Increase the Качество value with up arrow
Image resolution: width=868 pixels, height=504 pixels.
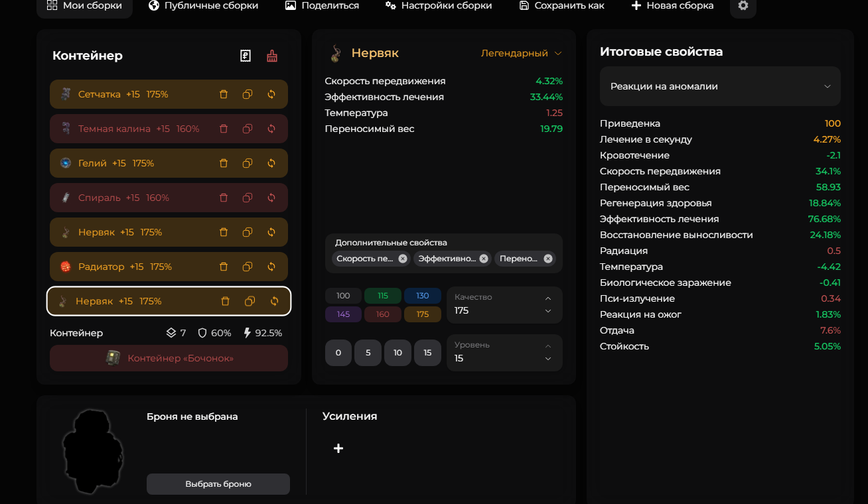548,298
